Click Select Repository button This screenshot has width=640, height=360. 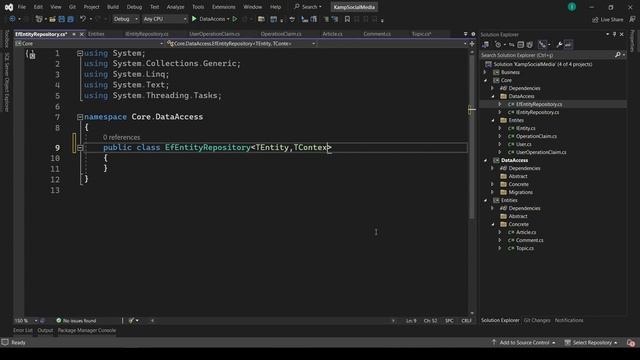point(591,342)
